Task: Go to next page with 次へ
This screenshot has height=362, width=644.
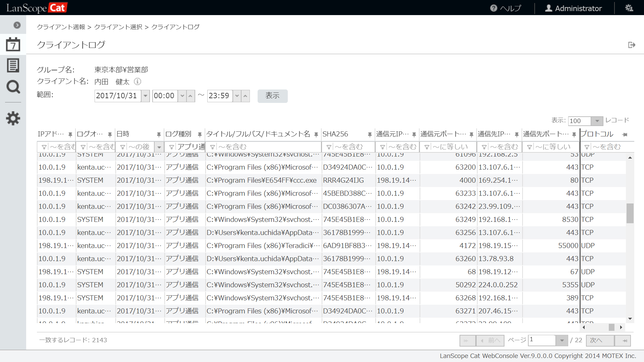Action: tap(600, 341)
